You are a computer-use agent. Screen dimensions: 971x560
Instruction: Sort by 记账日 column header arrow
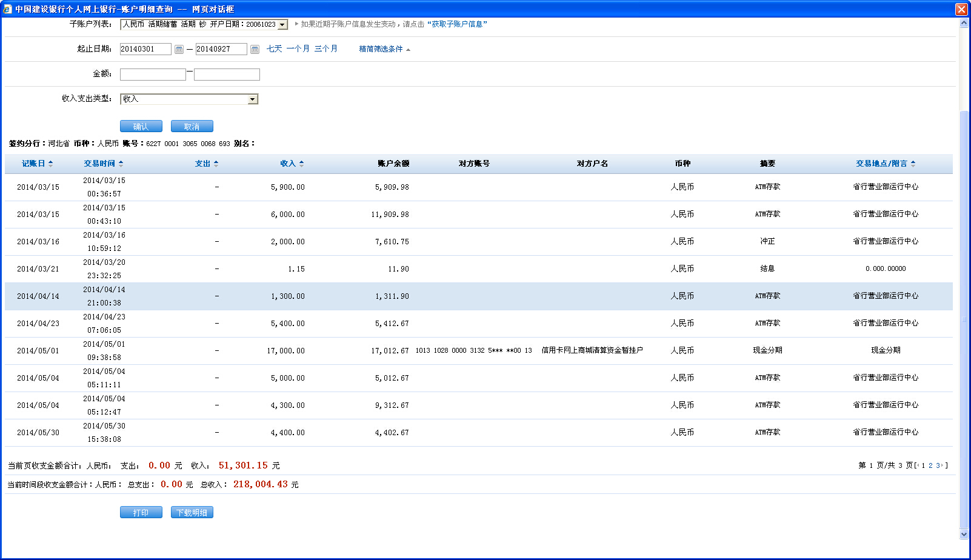coord(51,164)
